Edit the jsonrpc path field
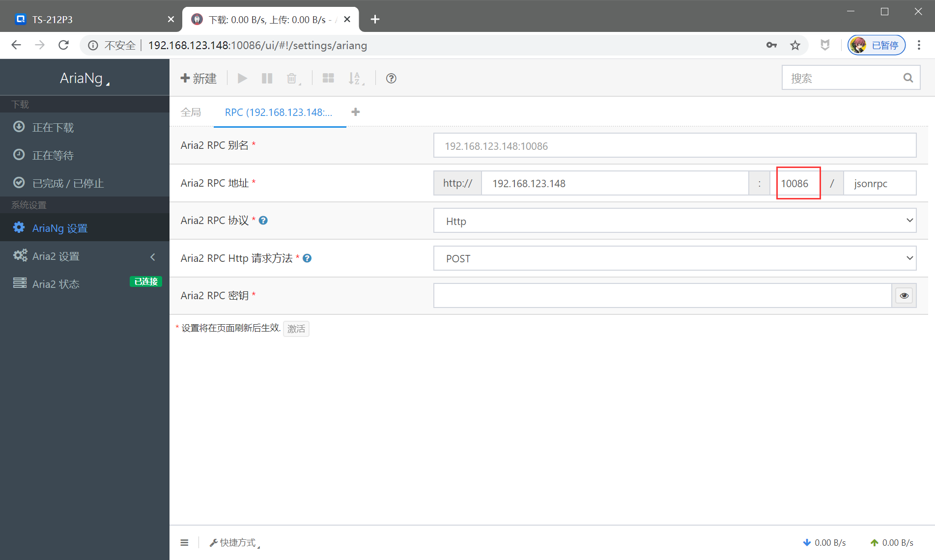Viewport: 935px width, 560px height. (879, 183)
